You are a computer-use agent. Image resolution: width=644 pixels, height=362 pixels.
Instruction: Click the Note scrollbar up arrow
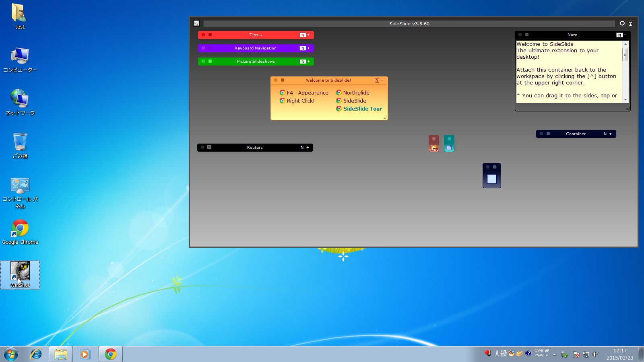point(625,44)
